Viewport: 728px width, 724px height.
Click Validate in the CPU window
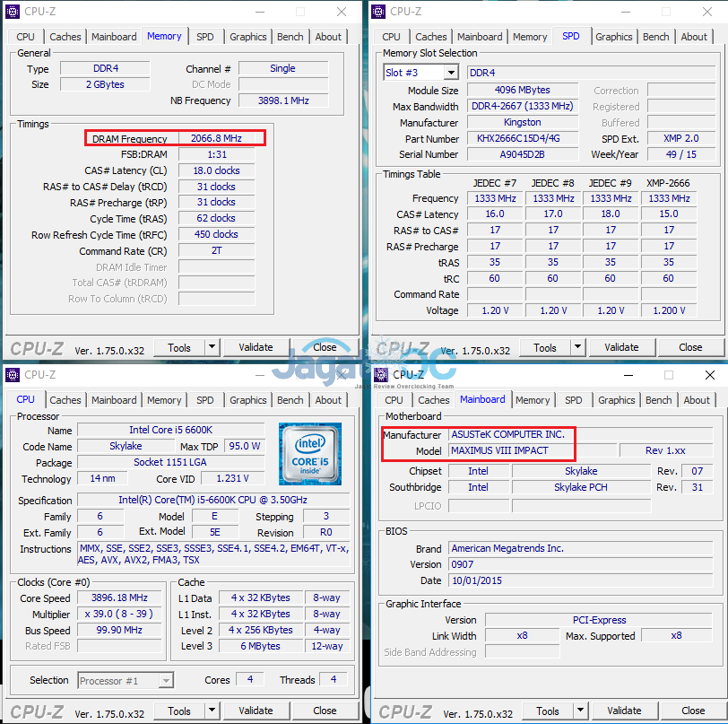(x=256, y=711)
